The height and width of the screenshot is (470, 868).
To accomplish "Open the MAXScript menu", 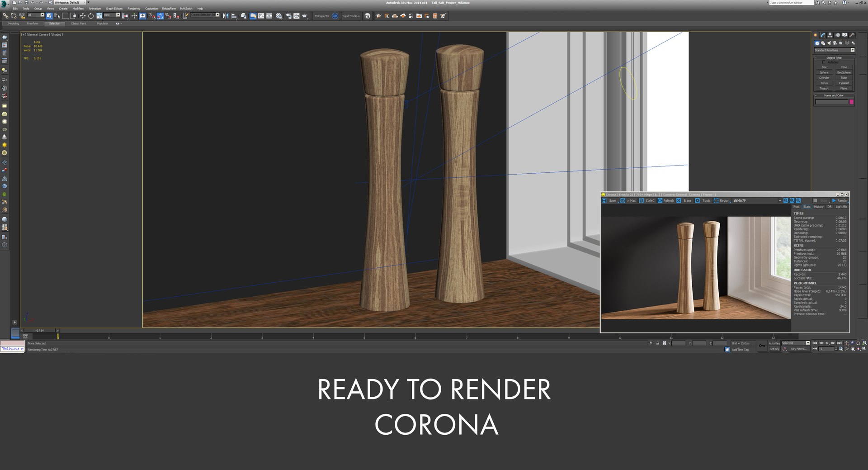I will point(186,9).
